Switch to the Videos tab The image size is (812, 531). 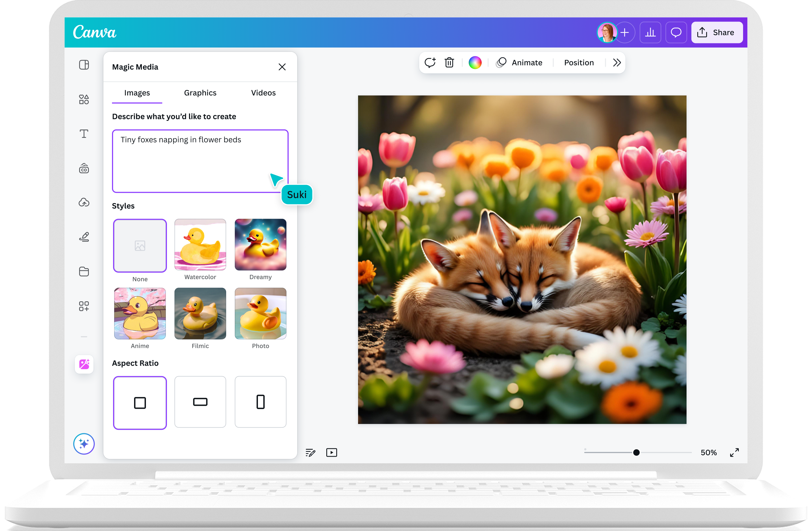[263, 93]
